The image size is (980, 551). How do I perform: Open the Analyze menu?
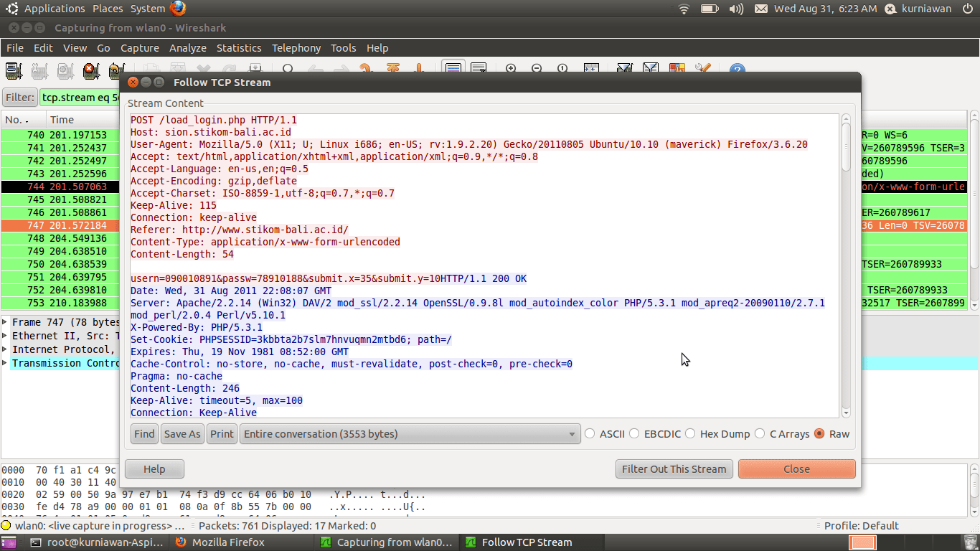(x=188, y=48)
